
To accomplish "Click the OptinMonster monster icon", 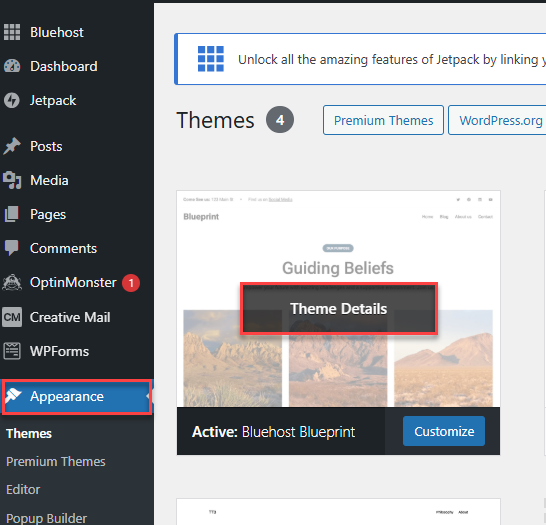I will [x=12, y=282].
